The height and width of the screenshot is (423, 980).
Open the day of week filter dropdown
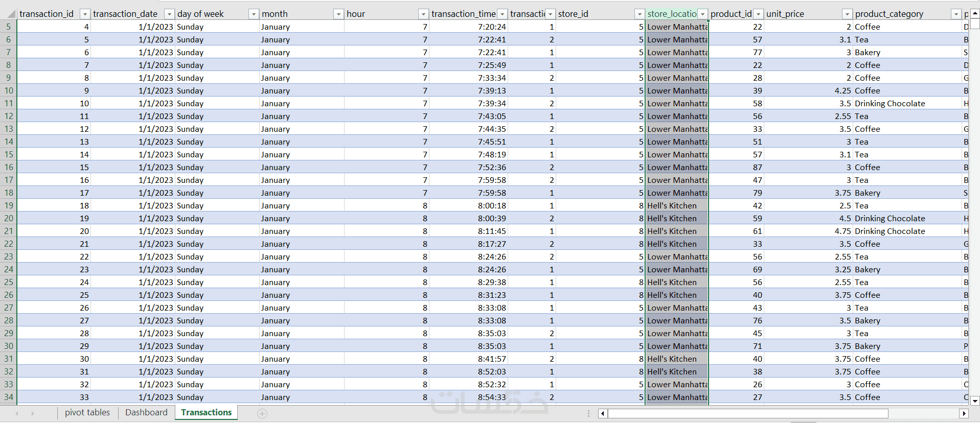(254, 14)
